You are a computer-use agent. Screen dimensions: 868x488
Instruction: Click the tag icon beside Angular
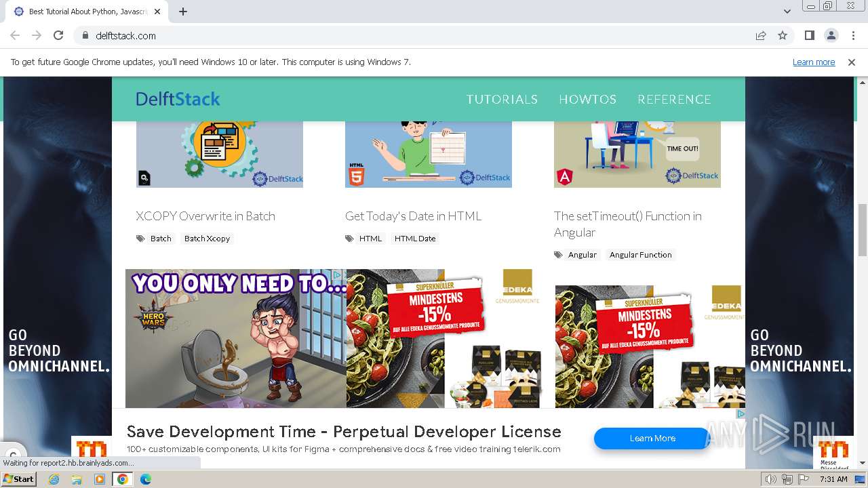click(x=558, y=255)
